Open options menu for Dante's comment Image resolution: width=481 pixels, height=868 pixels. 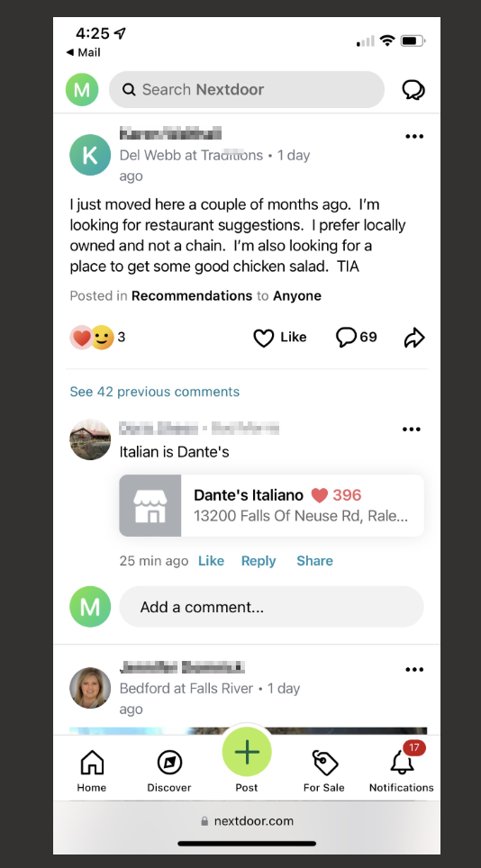click(412, 429)
